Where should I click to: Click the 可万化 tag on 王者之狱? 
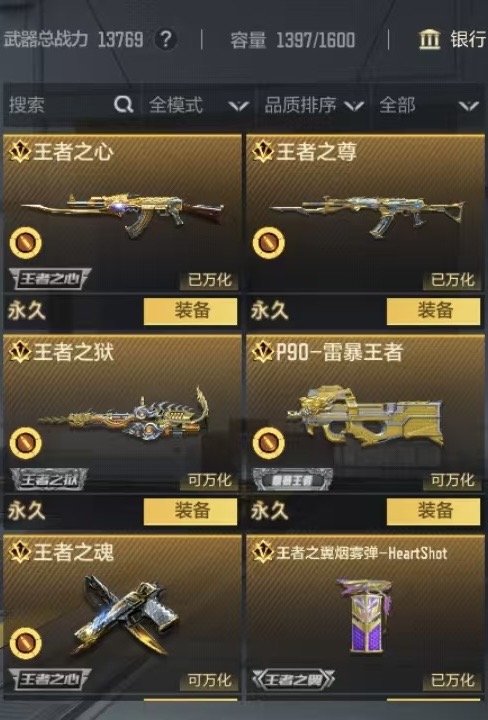(210, 480)
